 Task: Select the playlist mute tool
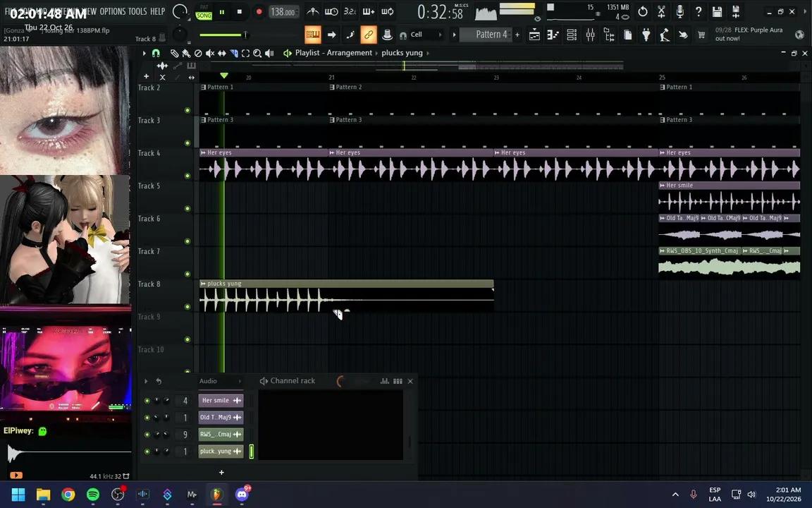pyautogui.click(x=210, y=53)
